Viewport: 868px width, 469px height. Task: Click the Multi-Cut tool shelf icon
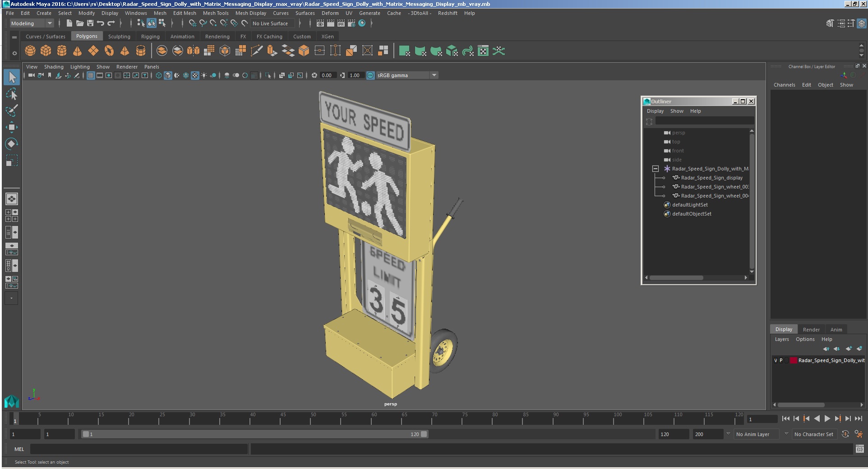click(256, 51)
